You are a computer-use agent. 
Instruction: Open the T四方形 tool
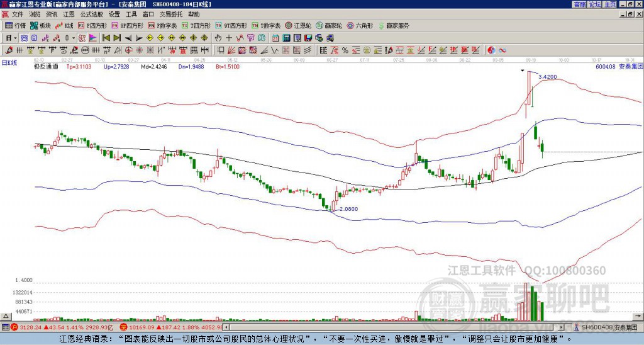196,25
